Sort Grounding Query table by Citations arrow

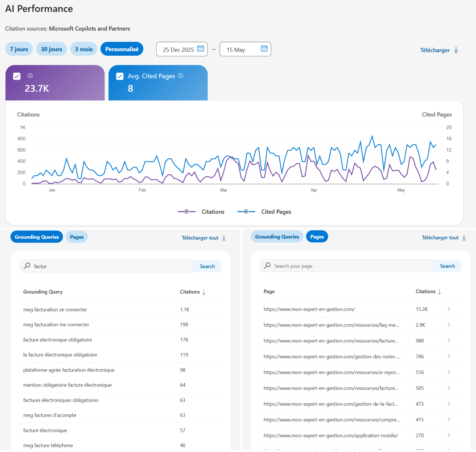(x=204, y=292)
